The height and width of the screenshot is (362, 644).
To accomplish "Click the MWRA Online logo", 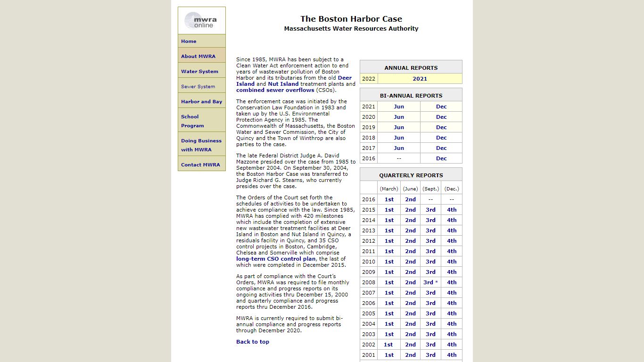I will coord(201,20).
